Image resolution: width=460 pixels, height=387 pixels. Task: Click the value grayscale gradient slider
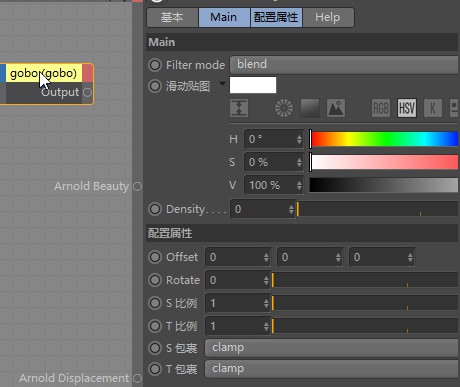384,185
